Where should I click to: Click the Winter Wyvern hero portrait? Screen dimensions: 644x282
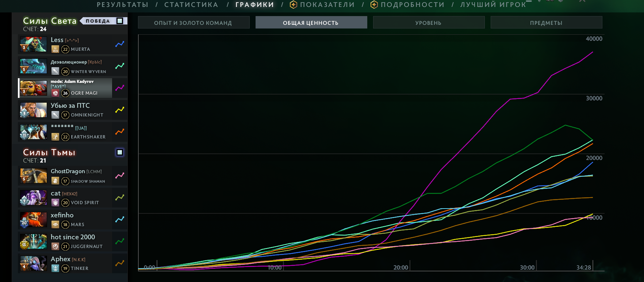(34, 66)
